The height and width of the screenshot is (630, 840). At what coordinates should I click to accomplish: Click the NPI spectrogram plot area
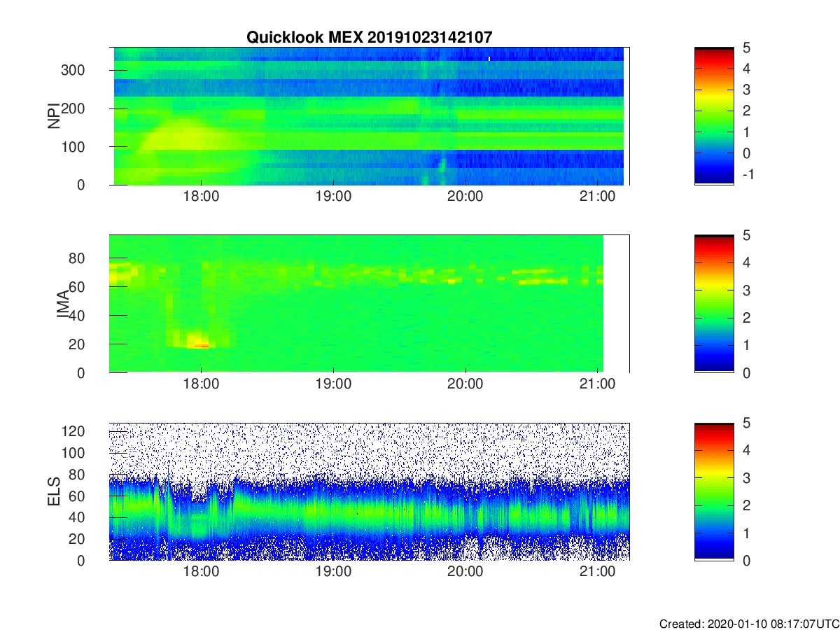[370, 116]
